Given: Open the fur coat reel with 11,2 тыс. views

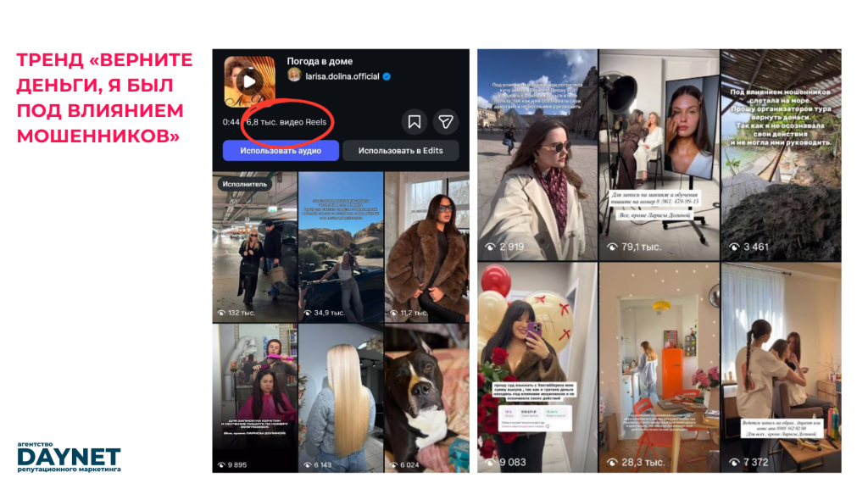Looking at the screenshot, I should point(427,247).
